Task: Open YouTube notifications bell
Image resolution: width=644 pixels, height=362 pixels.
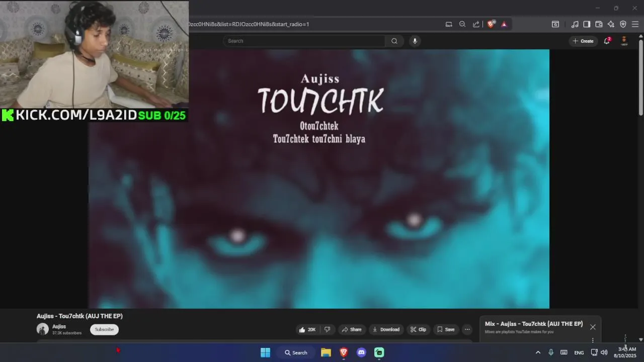Action: tap(607, 41)
